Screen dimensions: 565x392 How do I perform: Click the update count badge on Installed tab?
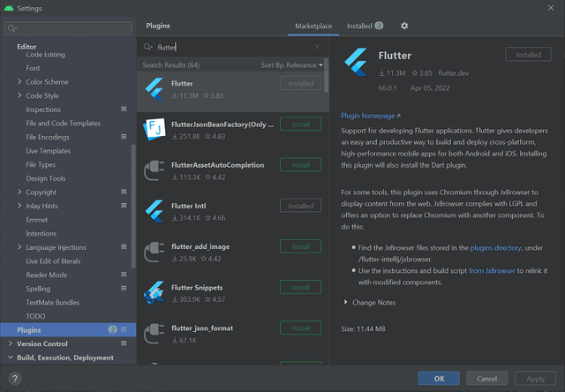pos(379,26)
